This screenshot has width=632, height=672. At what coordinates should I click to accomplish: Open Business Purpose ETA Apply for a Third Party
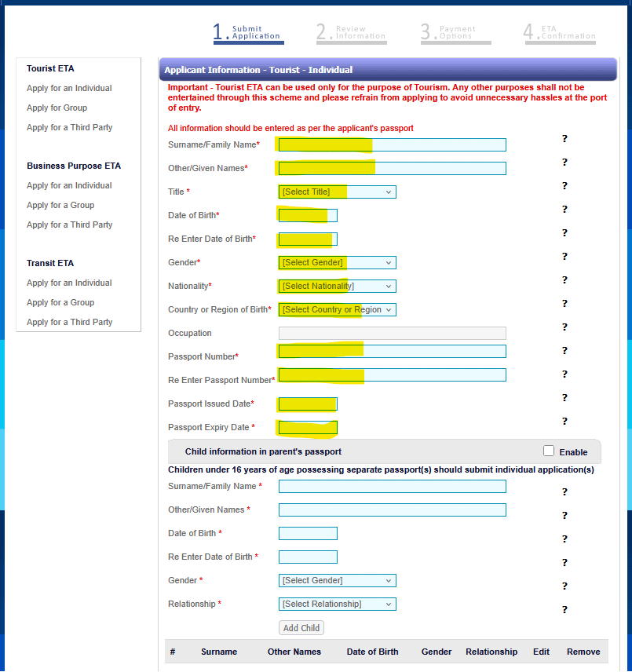pyautogui.click(x=69, y=225)
